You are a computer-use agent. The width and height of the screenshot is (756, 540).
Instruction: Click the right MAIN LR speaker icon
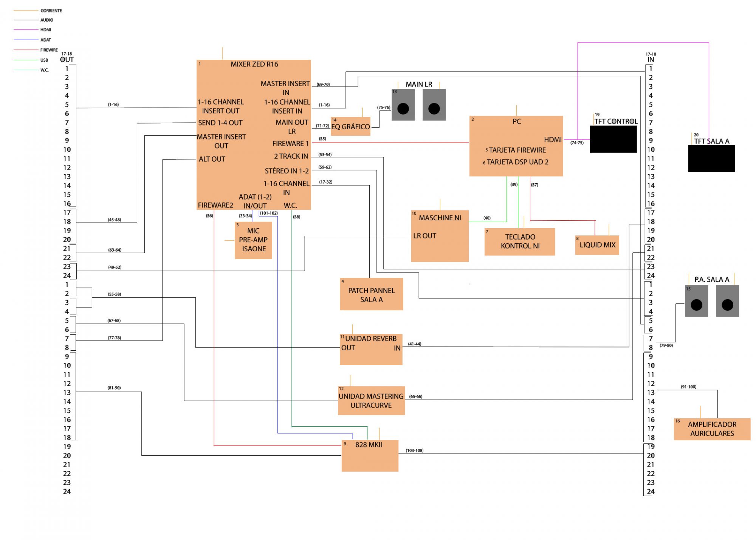click(x=434, y=105)
